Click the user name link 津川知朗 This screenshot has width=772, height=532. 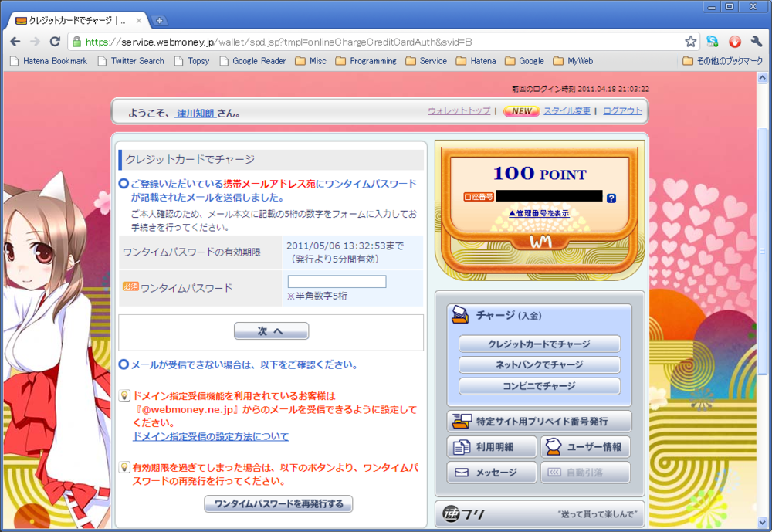coord(195,114)
